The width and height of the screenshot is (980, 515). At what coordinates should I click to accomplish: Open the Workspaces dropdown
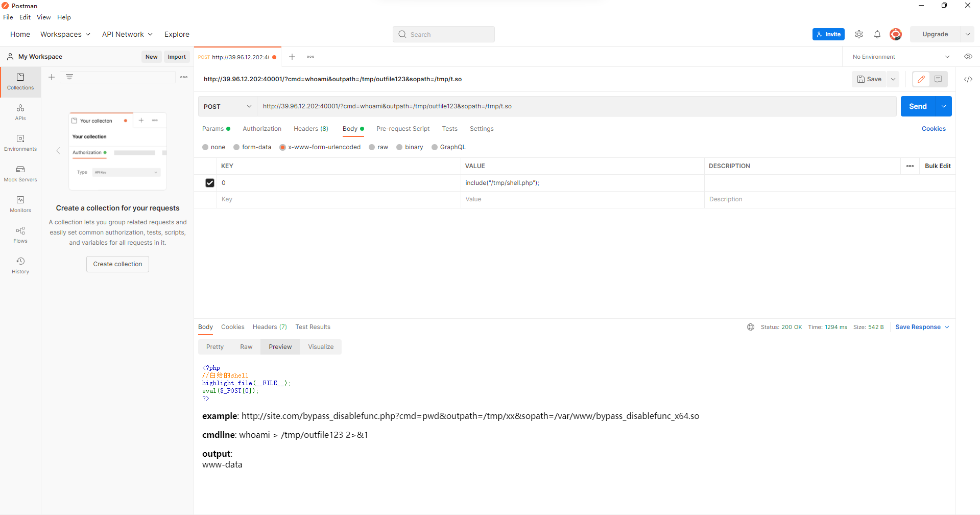(x=65, y=34)
